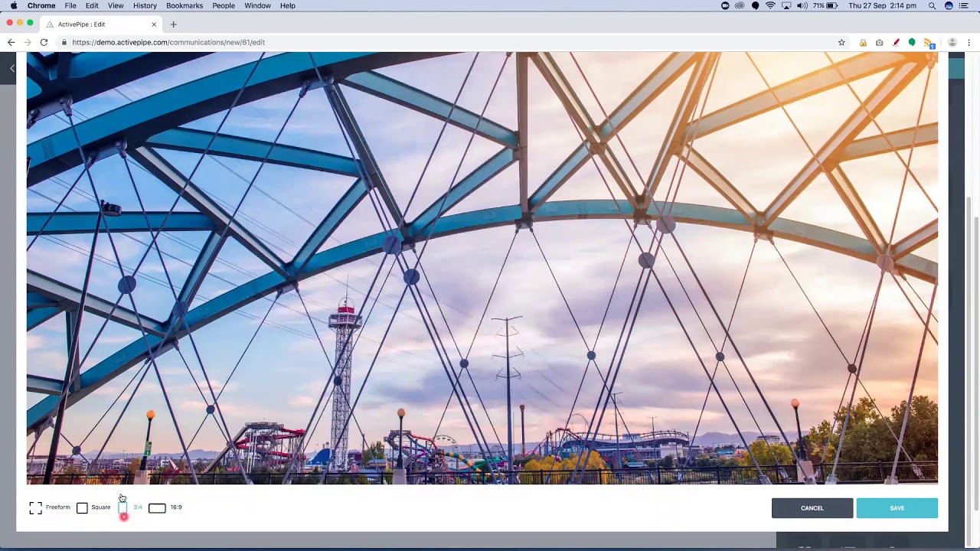This screenshot has width=980, height=551.
Task: Select the 3:4 portrait crop ratio
Action: coord(129,507)
